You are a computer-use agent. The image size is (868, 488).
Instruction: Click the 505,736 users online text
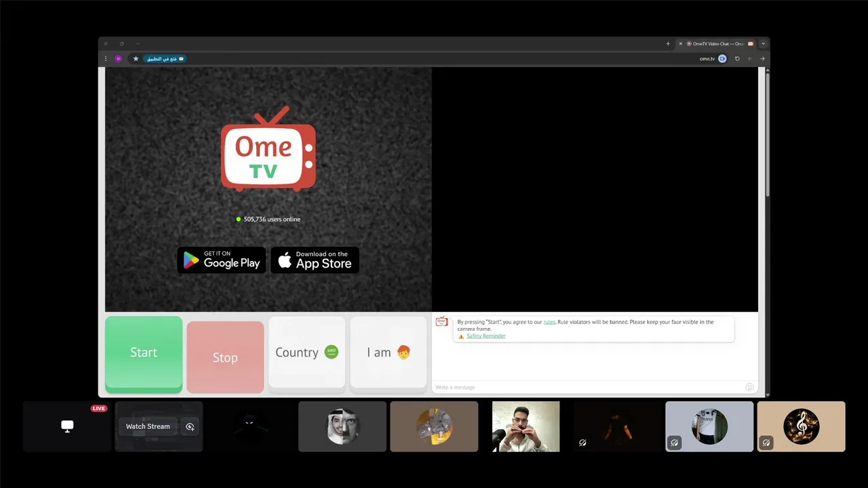pos(272,220)
